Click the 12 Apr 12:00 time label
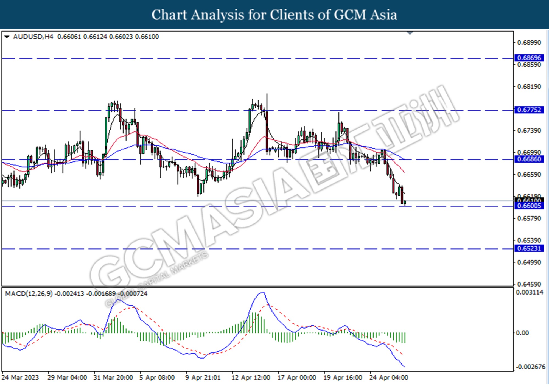This screenshot has height=392, width=549. (x=251, y=377)
